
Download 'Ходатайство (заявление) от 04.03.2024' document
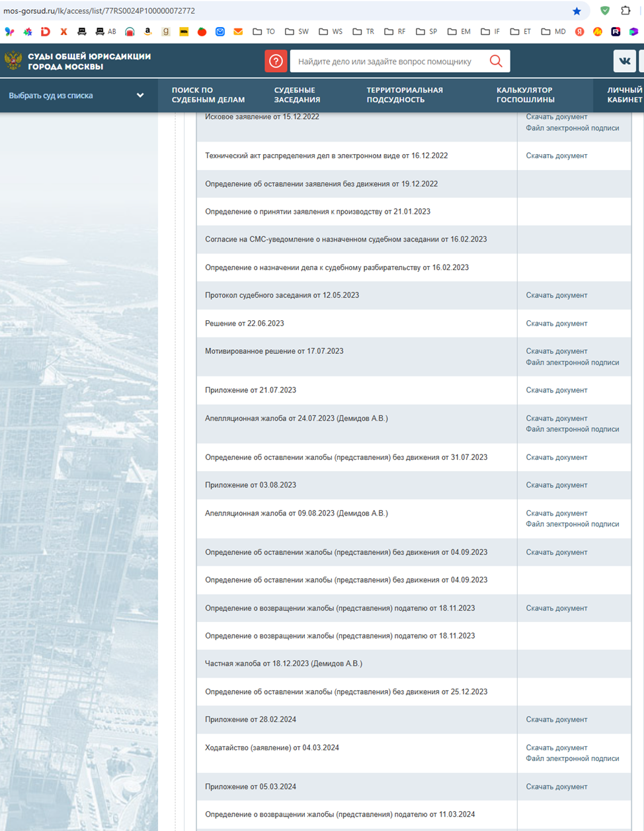tap(557, 748)
